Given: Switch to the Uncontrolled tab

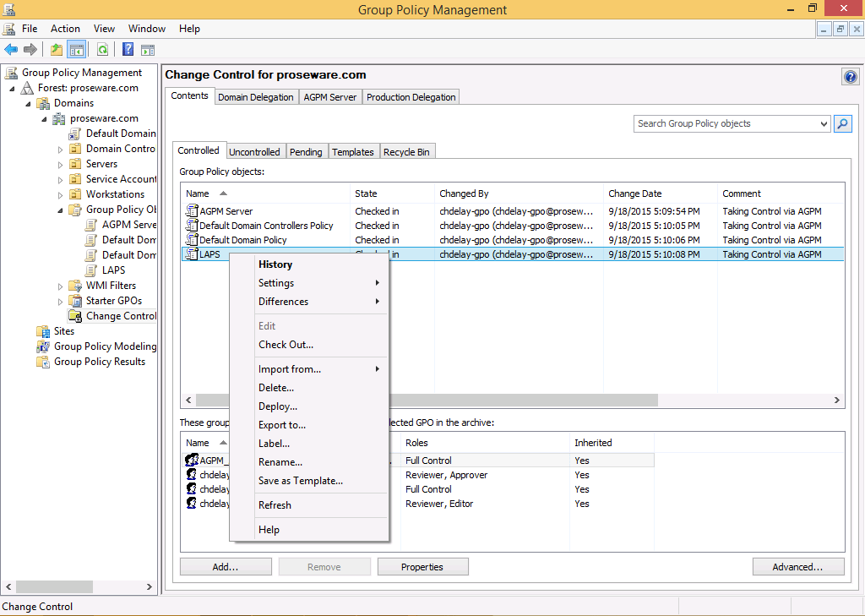Looking at the screenshot, I should (x=254, y=152).
